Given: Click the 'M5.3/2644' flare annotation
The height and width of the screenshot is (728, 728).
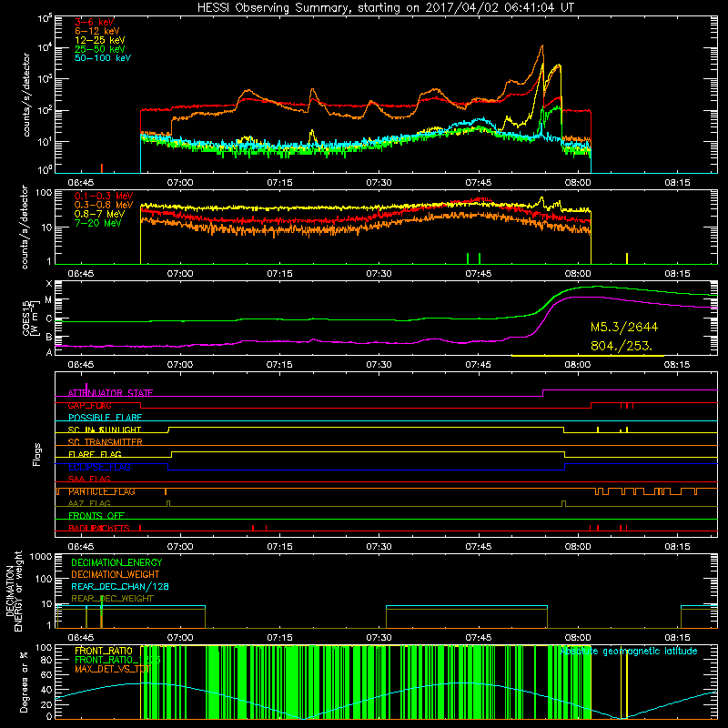Looking at the screenshot, I should [x=624, y=327].
